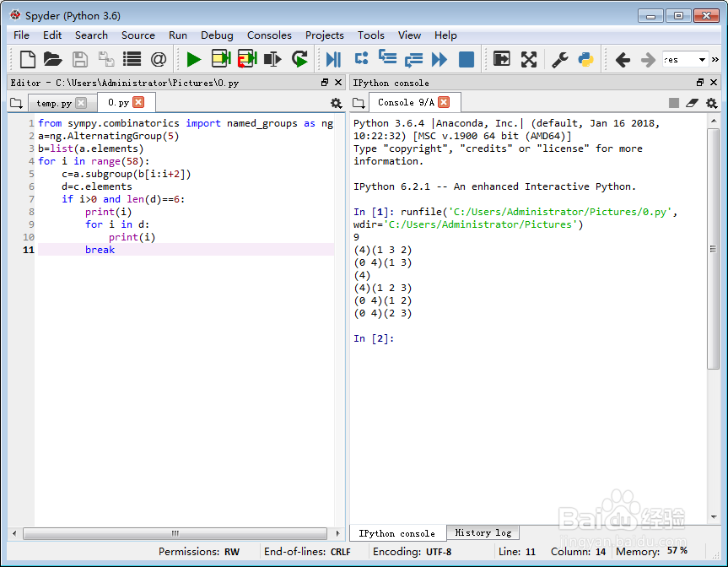Open the file list (browse tabs) icon
Screen dimensions: 728x567
click(x=132, y=59)
